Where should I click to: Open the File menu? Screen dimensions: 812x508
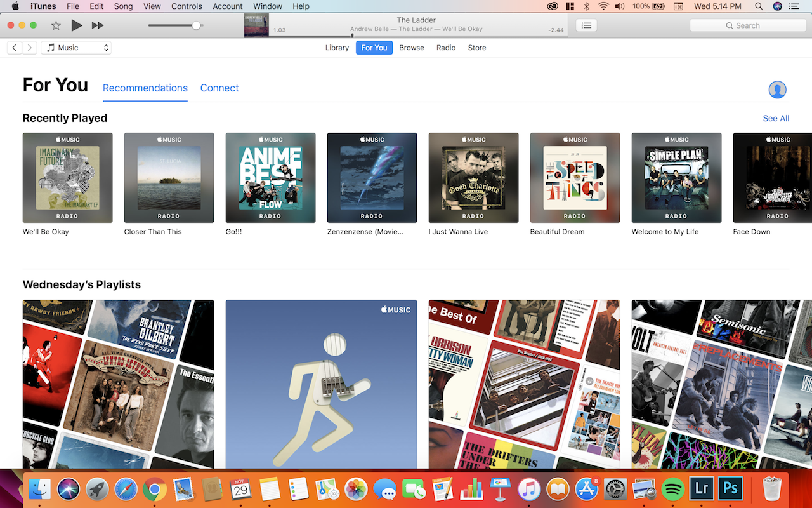click(73, 6)
